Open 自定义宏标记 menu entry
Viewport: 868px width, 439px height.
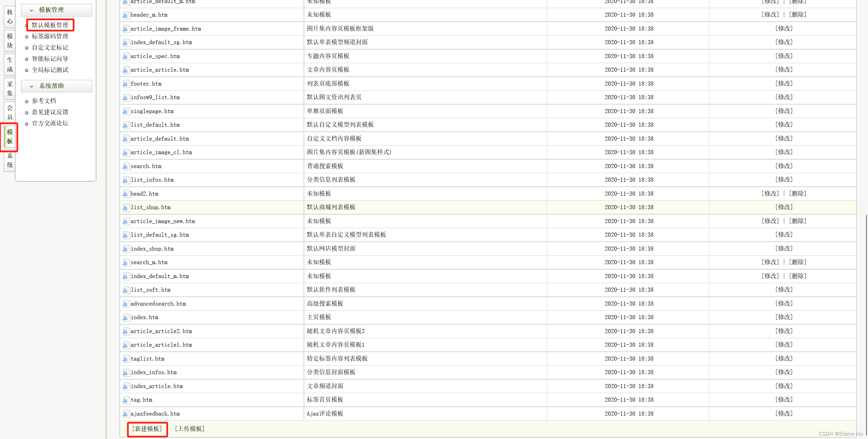(x=50, y=48)
